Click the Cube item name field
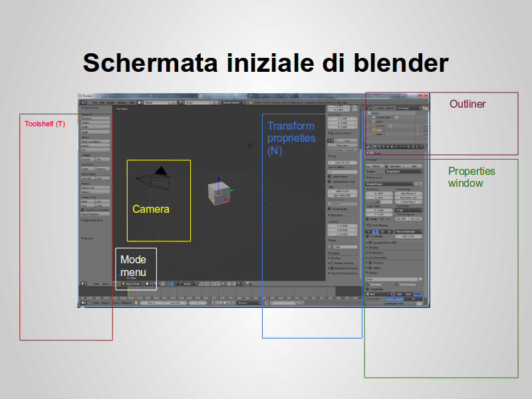This screenshot has width=532, height=399. coord(345,247)
